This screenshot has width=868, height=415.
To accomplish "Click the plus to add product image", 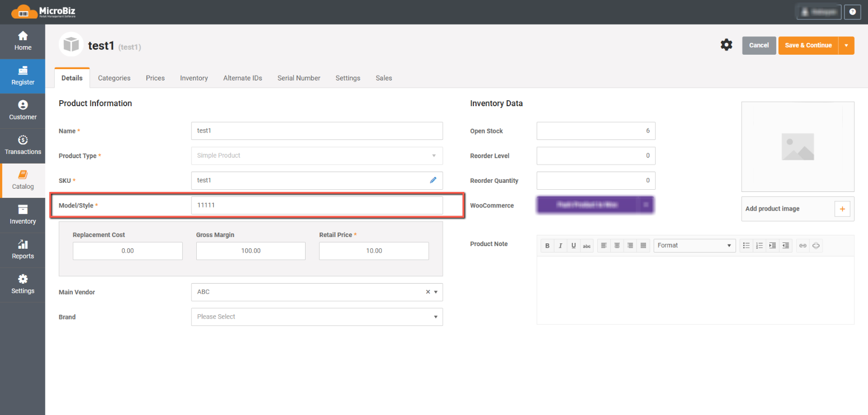I will coord(842,209).
